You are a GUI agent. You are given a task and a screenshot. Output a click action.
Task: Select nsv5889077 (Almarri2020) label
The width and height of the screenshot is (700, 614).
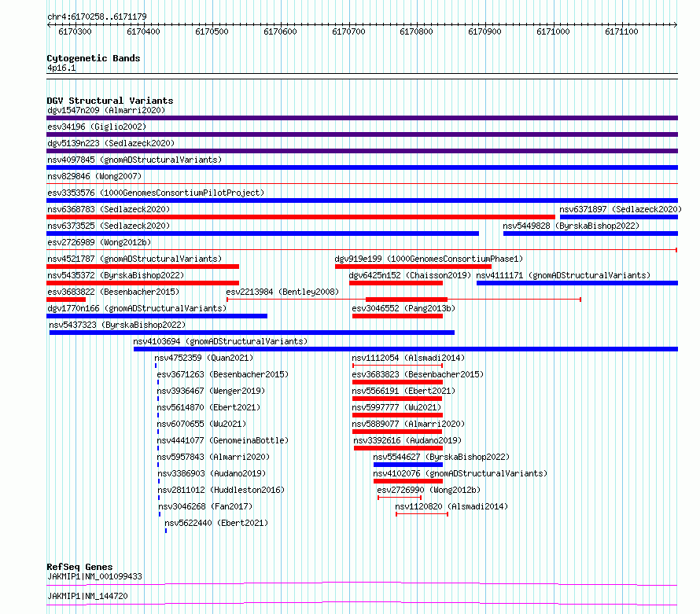pos(408,424)
